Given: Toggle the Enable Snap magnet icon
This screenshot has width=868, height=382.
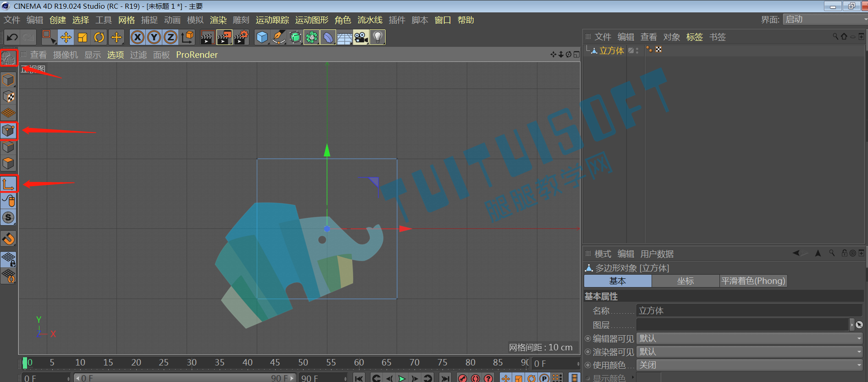Looking at the screenshot, I should click(x=9, y=239).
